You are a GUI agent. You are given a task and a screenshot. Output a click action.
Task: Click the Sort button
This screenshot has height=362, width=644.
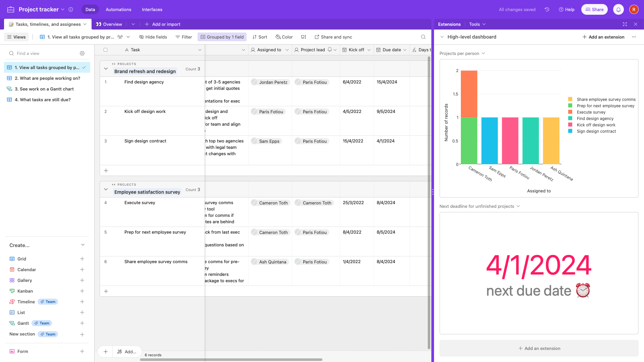coord(260,37)
